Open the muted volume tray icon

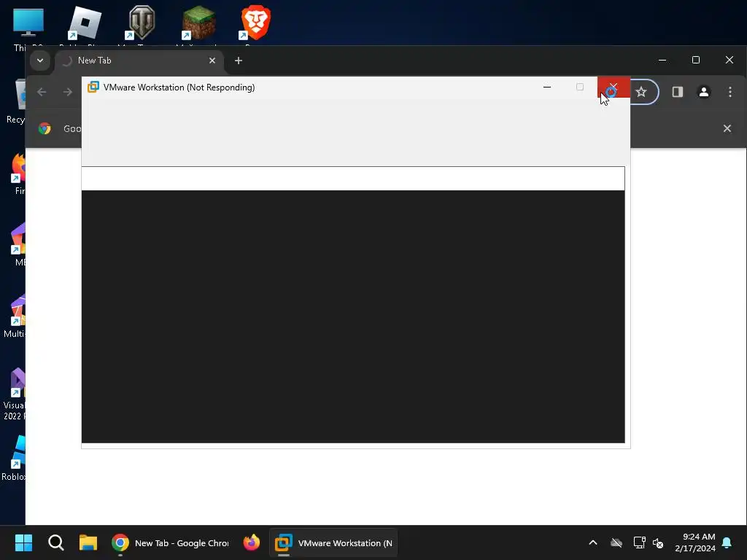pos(658,542)
